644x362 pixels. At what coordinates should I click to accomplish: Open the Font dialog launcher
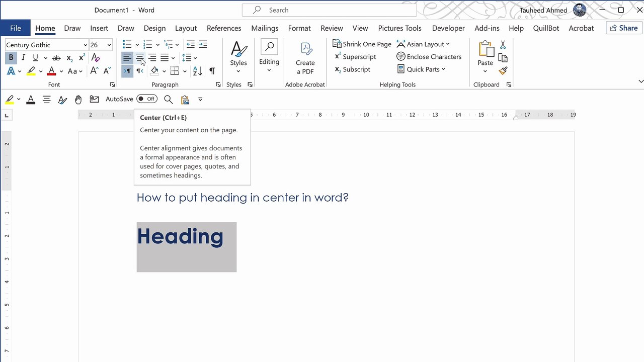(x=112, y=84)
